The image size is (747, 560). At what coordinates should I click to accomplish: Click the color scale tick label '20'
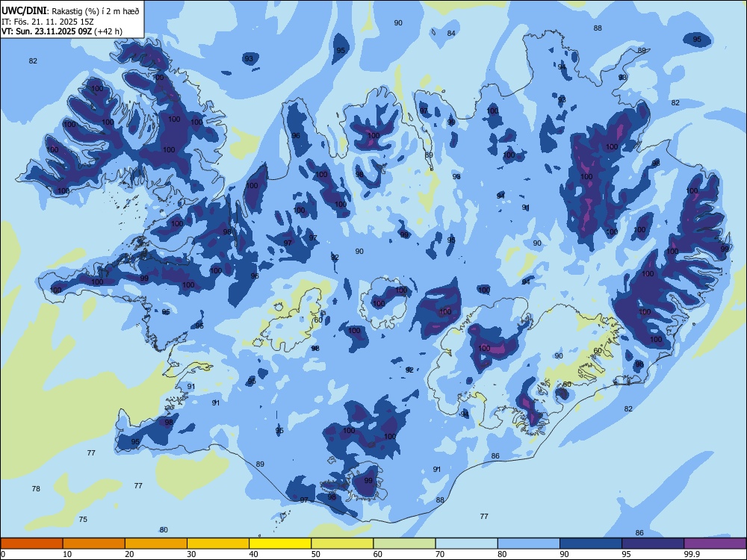pos(129,554)
